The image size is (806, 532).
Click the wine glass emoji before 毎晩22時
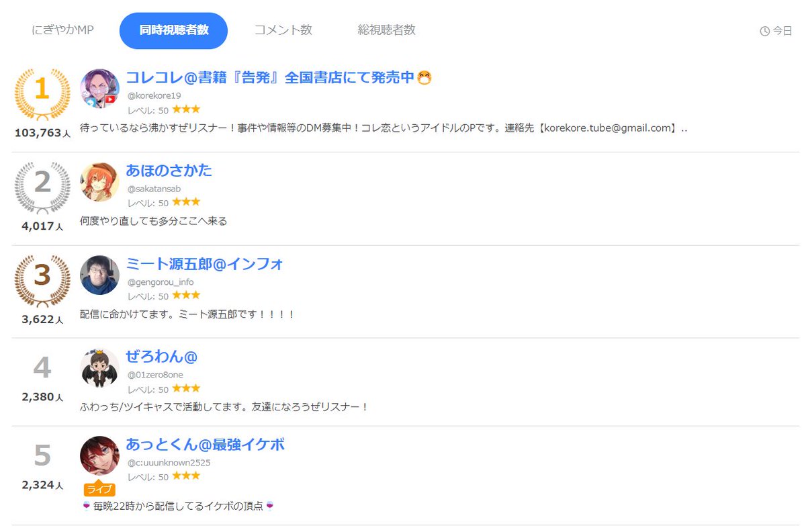coord(86,506)
